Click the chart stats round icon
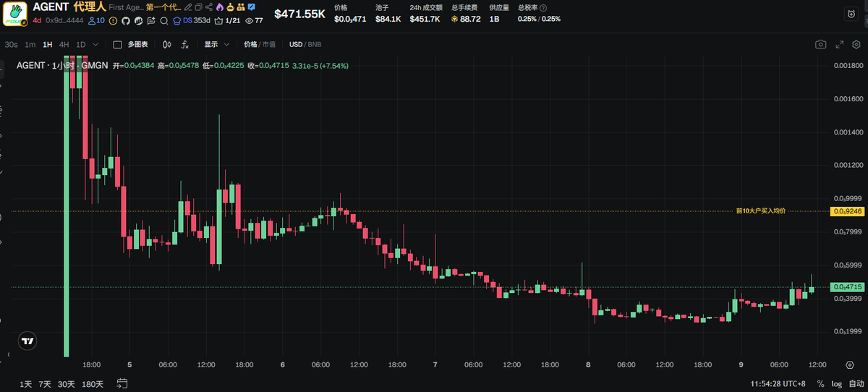The height and width of the screenshot is (392, 868). [138, 20]
